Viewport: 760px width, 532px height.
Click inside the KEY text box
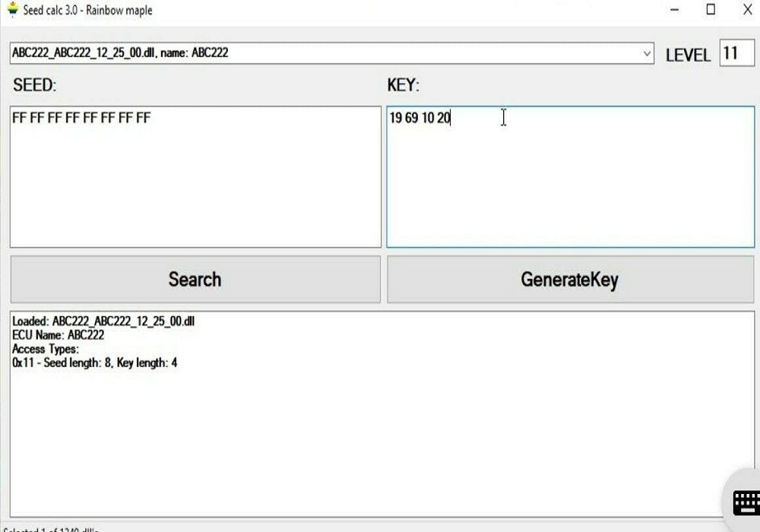570,176
